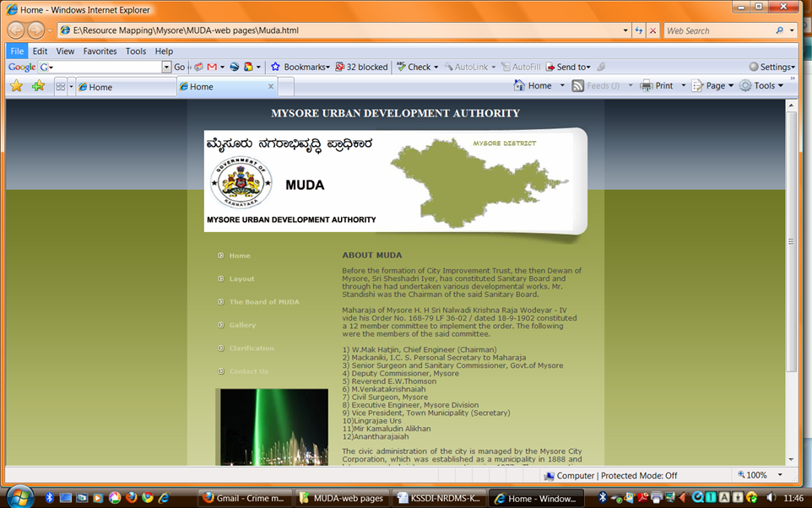Click the vertical scrollbar thumb

[791, 241]
